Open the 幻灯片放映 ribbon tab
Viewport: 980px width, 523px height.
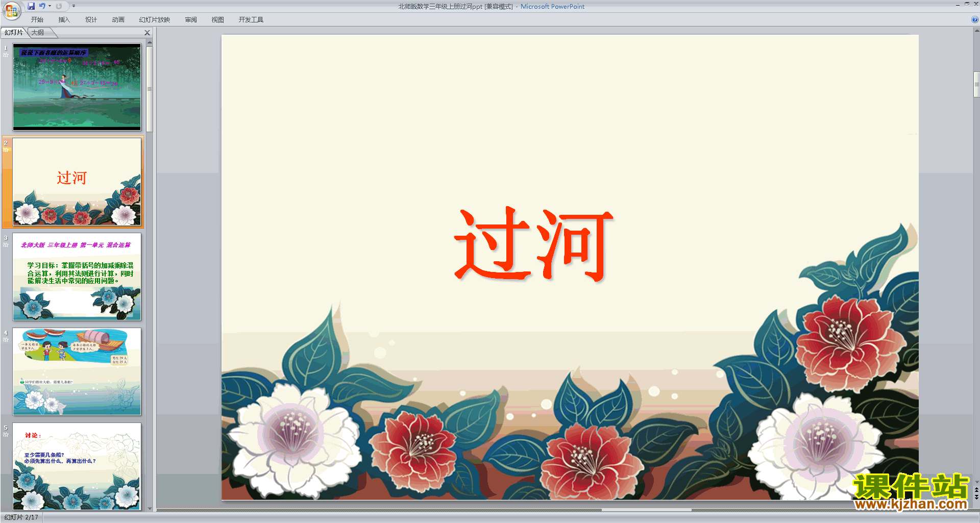(155, 20)
